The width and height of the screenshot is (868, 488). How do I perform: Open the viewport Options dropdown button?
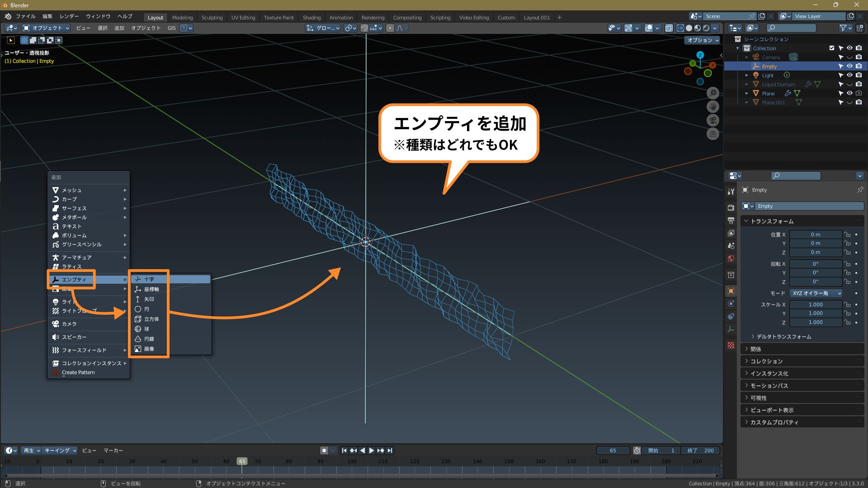703,40
